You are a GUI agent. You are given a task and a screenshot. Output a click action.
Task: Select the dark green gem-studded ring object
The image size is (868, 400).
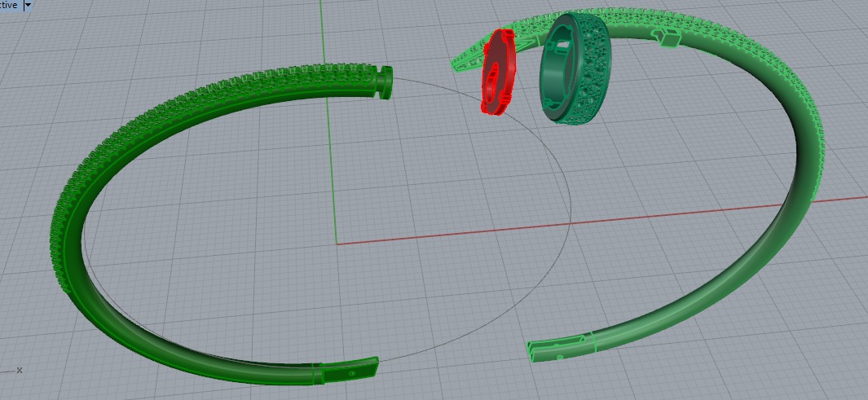click(x=575, y=69)
